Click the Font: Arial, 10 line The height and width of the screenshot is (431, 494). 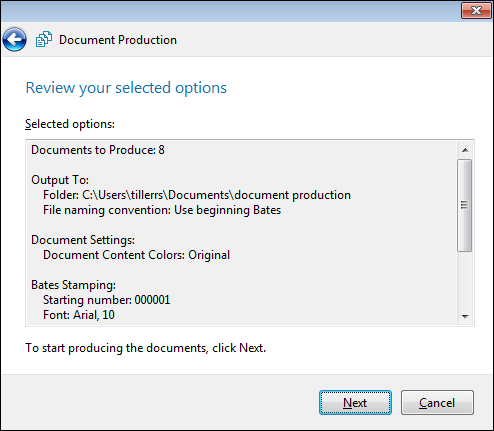[x=79, y=315]
